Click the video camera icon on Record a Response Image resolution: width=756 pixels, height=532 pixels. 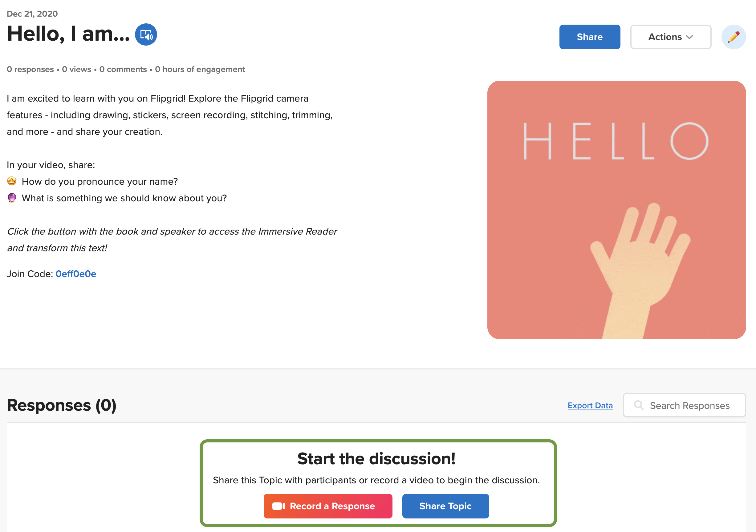pos(278,506)
